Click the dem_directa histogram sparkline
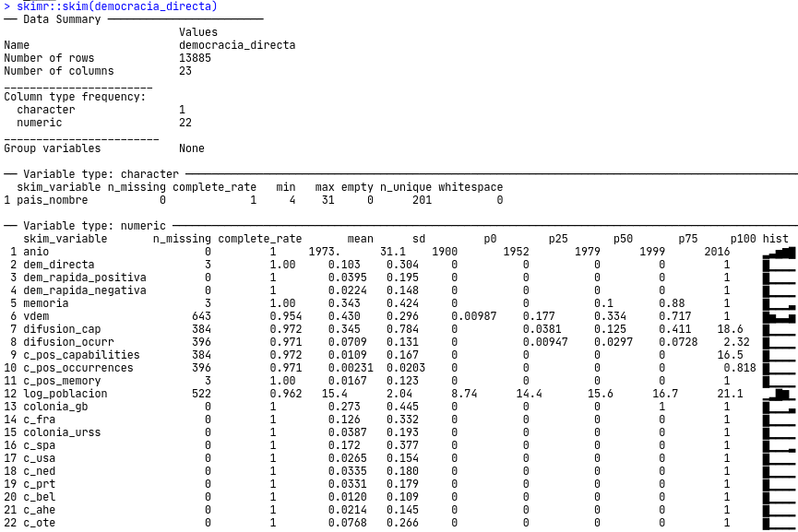The image size is (798, 532). click(x=779, y=265)
